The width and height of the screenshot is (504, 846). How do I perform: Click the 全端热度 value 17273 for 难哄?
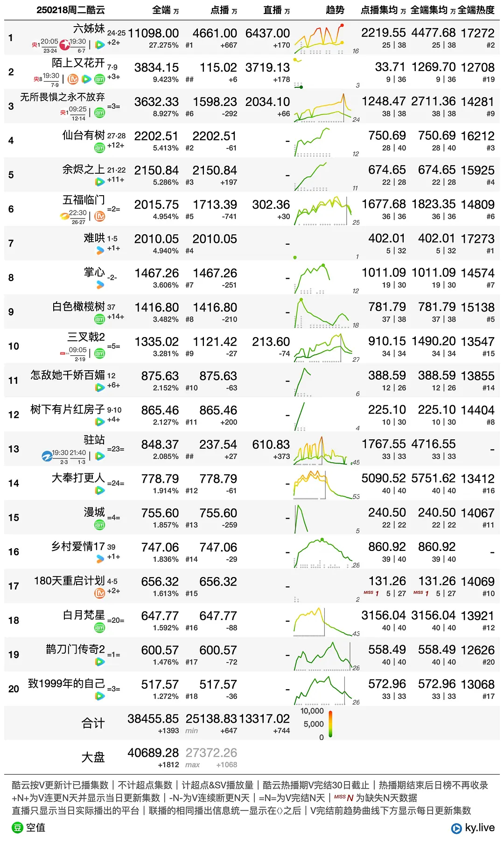pos(477,239)
